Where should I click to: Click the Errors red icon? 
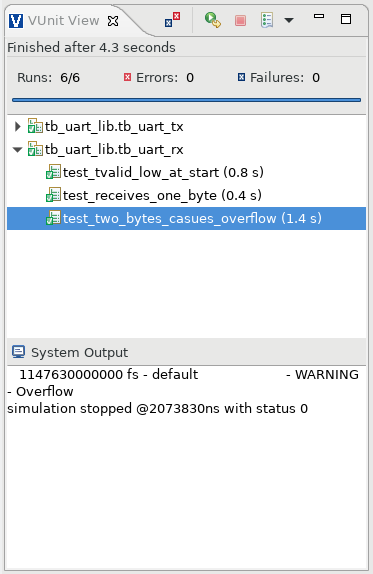[127, 77]
